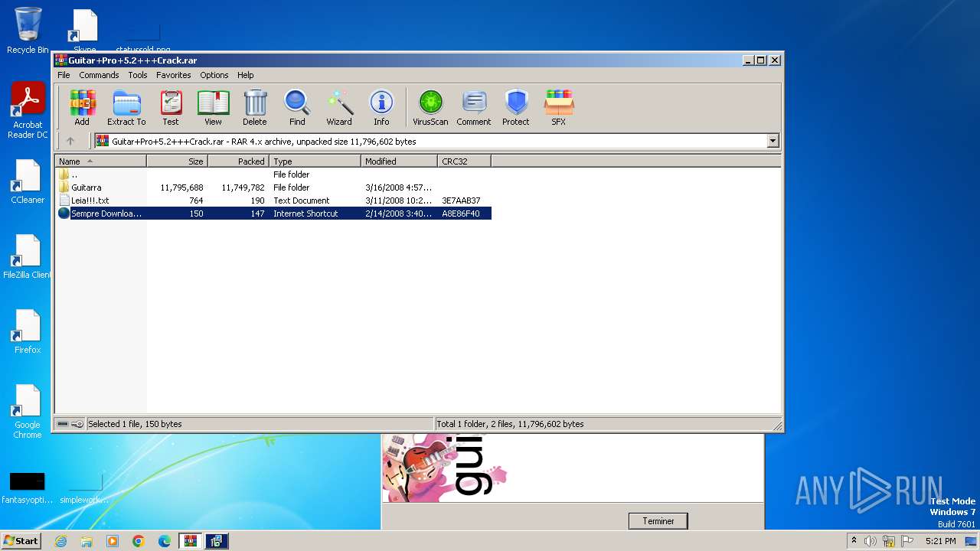Select the Sempre Downloa... internet shortcut

[274, 214]
